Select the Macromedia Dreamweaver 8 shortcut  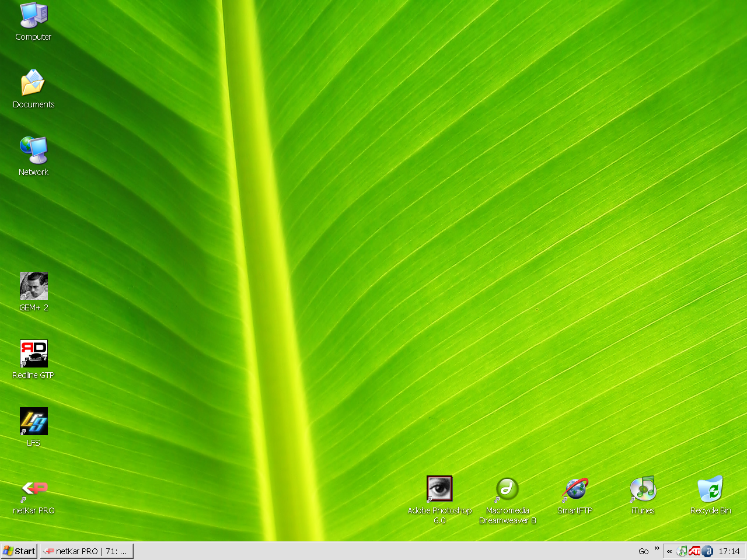(507, 489)
